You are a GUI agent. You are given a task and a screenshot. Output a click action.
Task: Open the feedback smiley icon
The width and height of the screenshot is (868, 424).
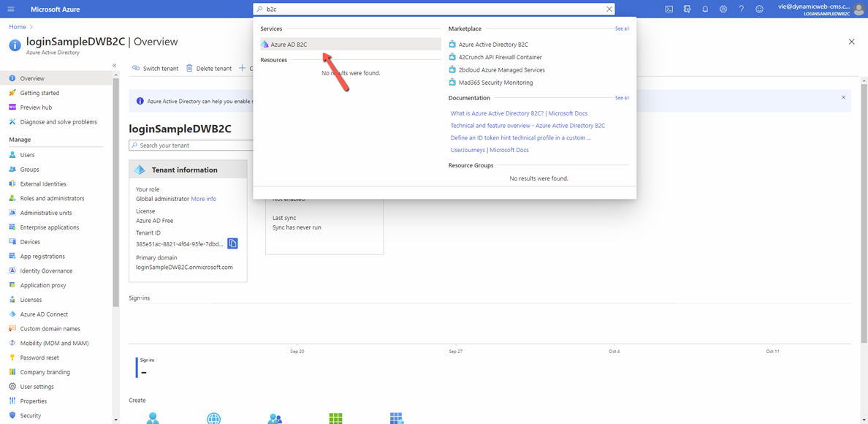760,10
